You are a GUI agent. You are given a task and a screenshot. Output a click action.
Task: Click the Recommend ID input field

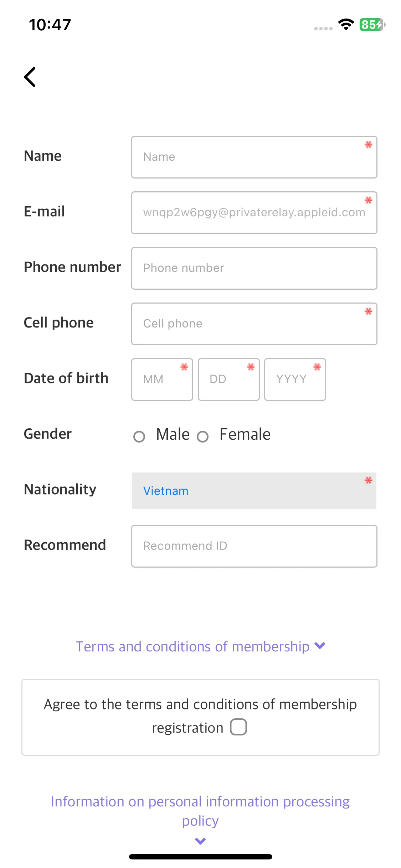coord(254,546)
